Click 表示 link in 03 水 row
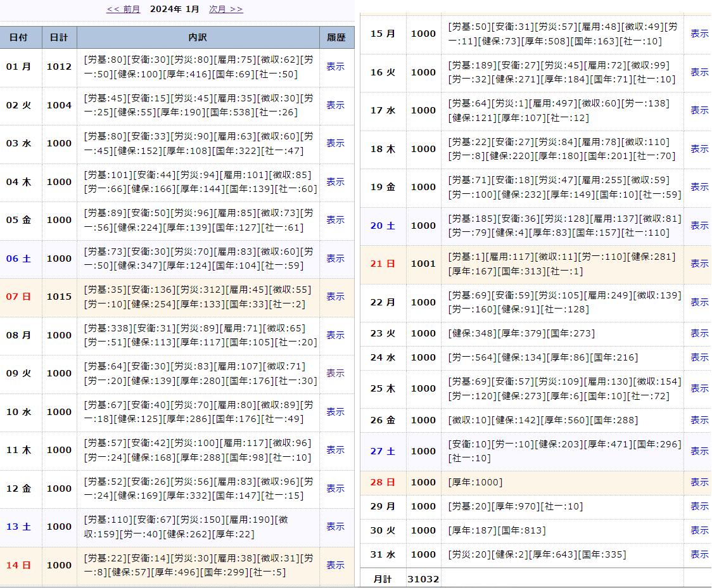This screenshot has width=712, height=588. click(335, 143)
